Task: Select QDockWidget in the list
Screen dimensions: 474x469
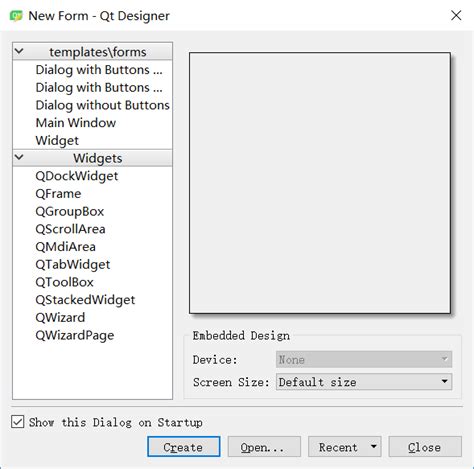Action: tap(77, 176)
